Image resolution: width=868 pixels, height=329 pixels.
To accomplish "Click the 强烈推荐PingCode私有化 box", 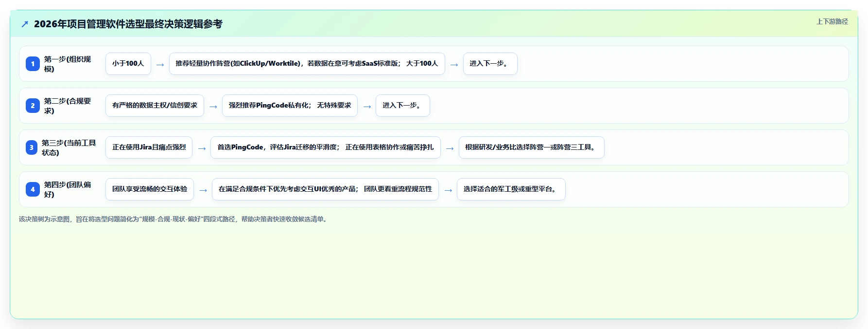I will (x=290, y=106).
